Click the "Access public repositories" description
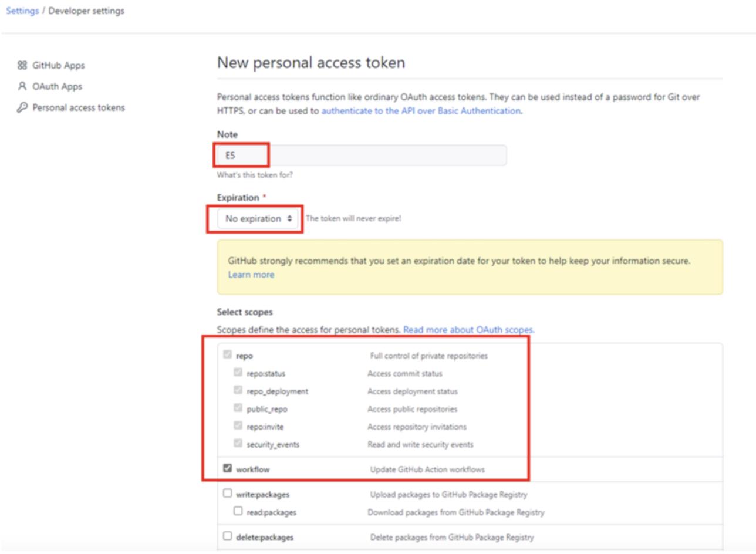This screenshot has width=756, height=554. [x=412, y=408]
